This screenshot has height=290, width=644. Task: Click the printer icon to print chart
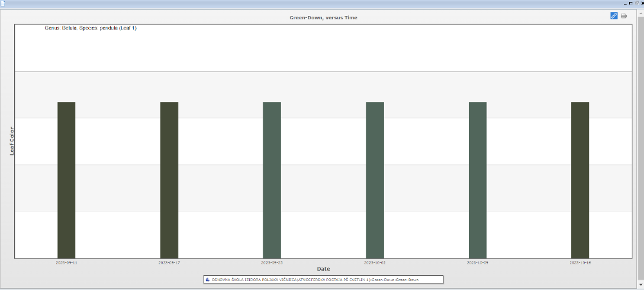pos(623,16)
